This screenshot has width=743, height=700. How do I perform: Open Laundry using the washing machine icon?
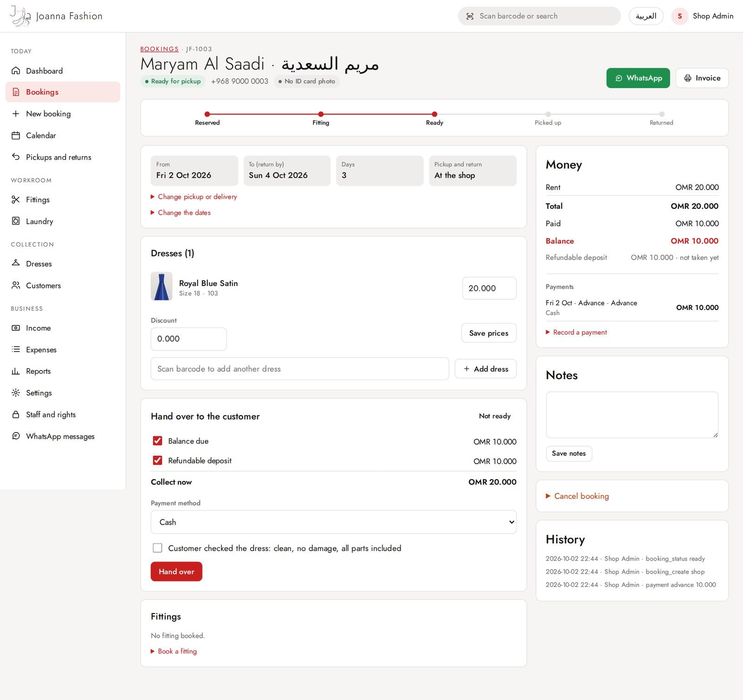(x=16, y=221)
